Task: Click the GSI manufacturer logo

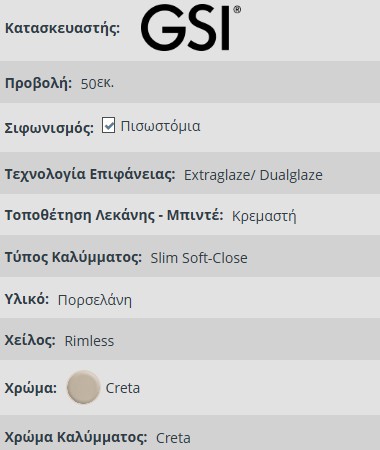Action: [x=190, y=28]
